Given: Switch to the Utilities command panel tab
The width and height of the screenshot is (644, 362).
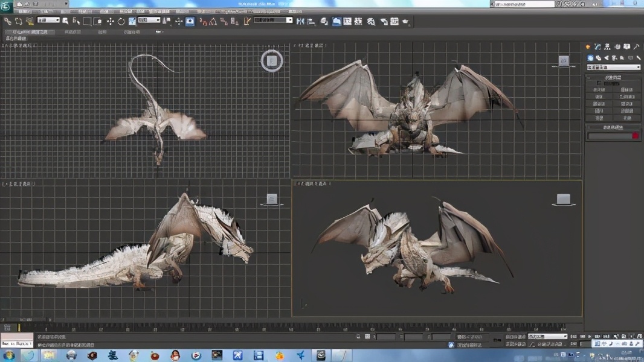Looking at the screenshot, I should [x=637, y=46].
